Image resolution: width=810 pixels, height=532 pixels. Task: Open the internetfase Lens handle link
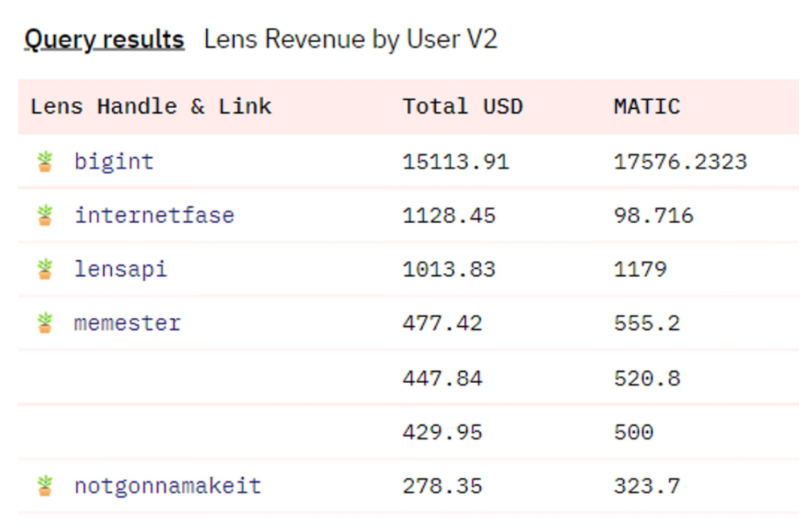coord(154,215)
